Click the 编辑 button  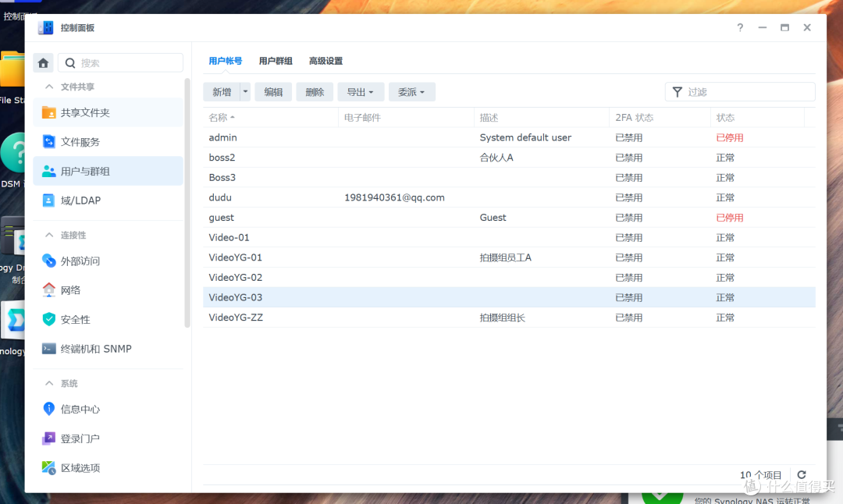click(273, 92)
